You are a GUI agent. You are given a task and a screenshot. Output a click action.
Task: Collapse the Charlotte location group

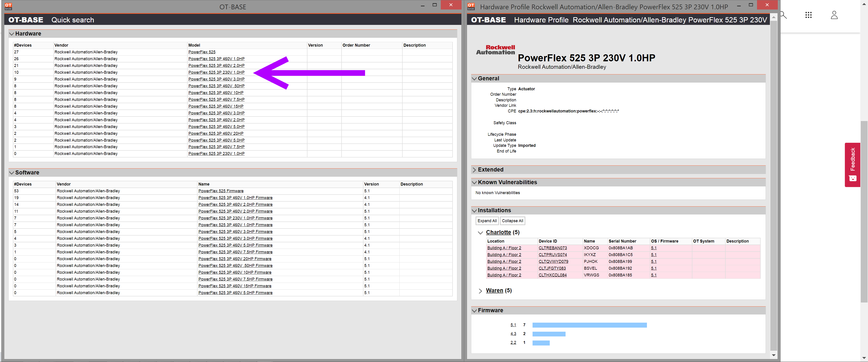tap(481, 232)
